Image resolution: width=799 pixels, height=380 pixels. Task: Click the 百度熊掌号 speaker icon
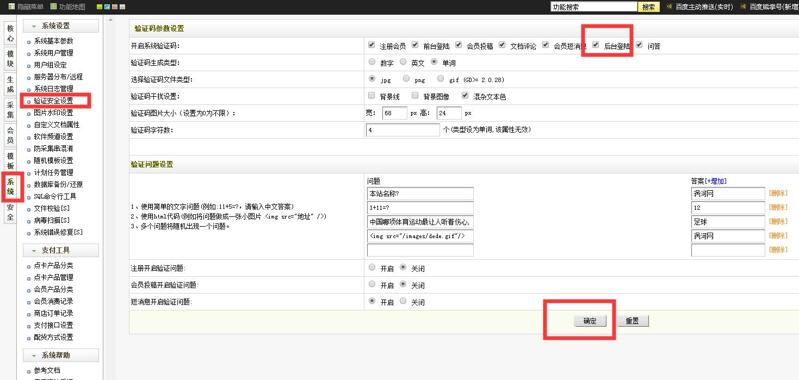(743, 7)
